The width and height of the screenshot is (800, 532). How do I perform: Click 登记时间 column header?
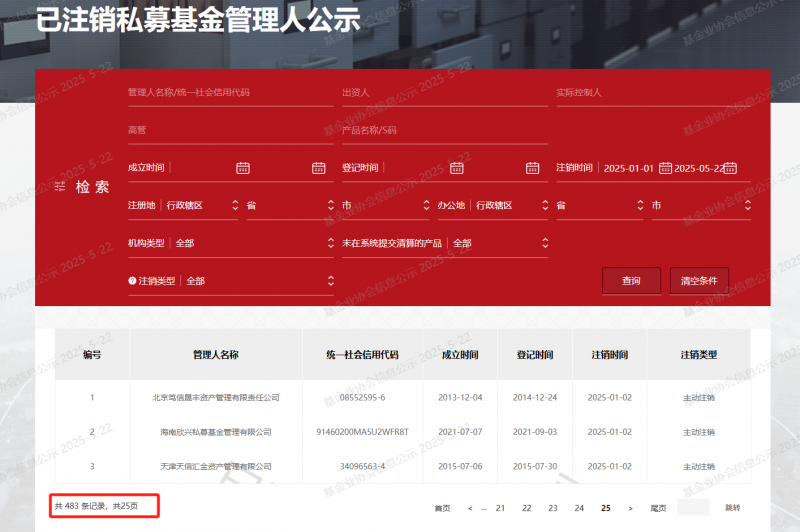(535, 354)
